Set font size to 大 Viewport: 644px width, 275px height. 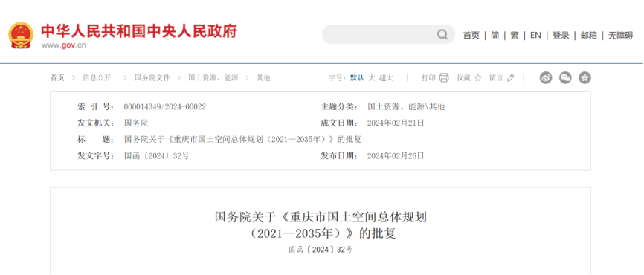pos(372,78)
